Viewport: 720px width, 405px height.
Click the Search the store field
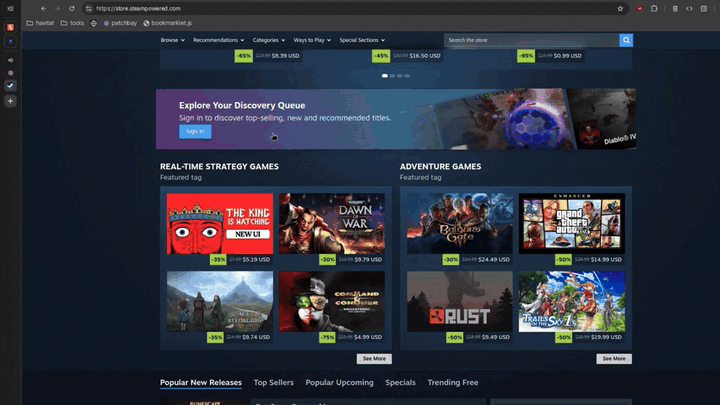click(531, 40)
